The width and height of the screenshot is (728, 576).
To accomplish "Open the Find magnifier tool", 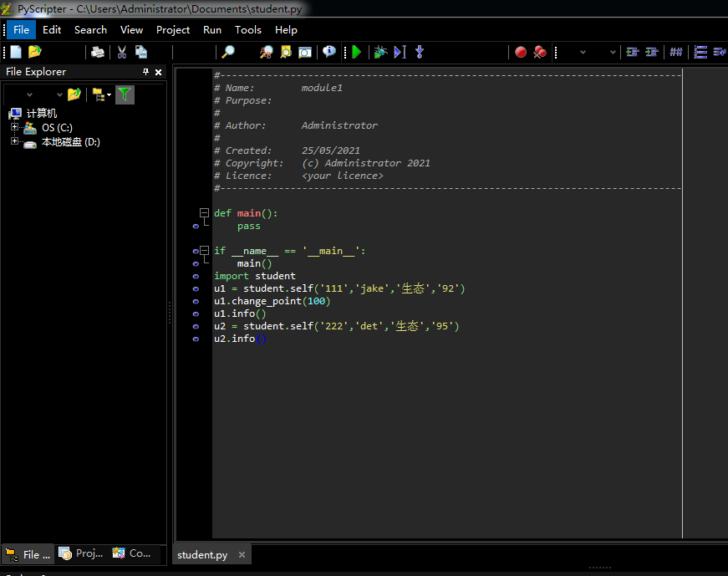I will pyautogui.click(x=227, y=52).
